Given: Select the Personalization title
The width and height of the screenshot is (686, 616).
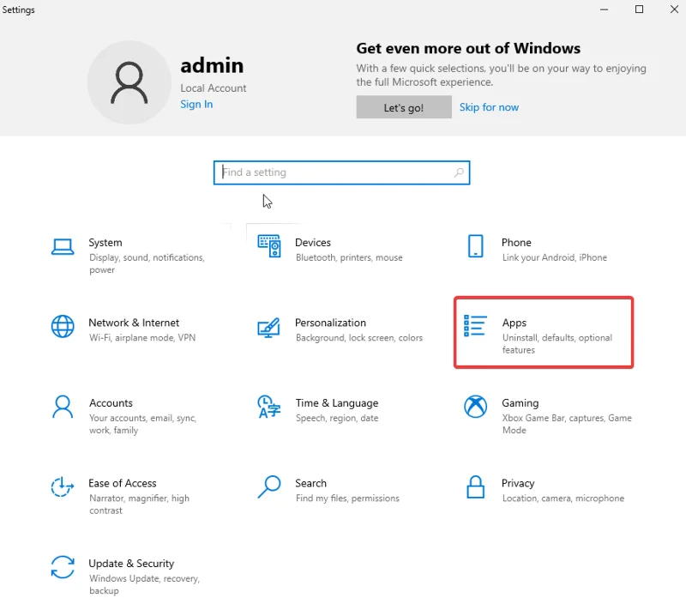Looking at the screenshot, I should point(330,323).
